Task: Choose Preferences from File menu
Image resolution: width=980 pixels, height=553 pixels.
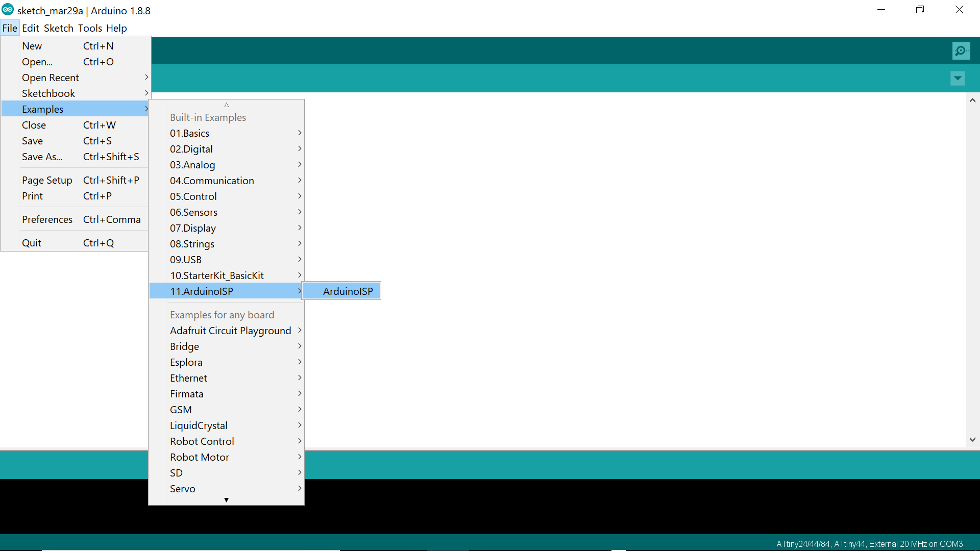Action: coord(77,219)
